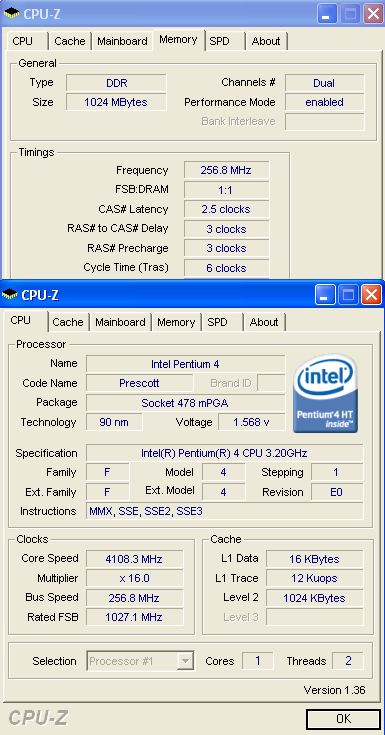Click the Cycle Time (Tras) value '6 clocks'
This screenshot has height=735, width=385.
pos(226,268)
